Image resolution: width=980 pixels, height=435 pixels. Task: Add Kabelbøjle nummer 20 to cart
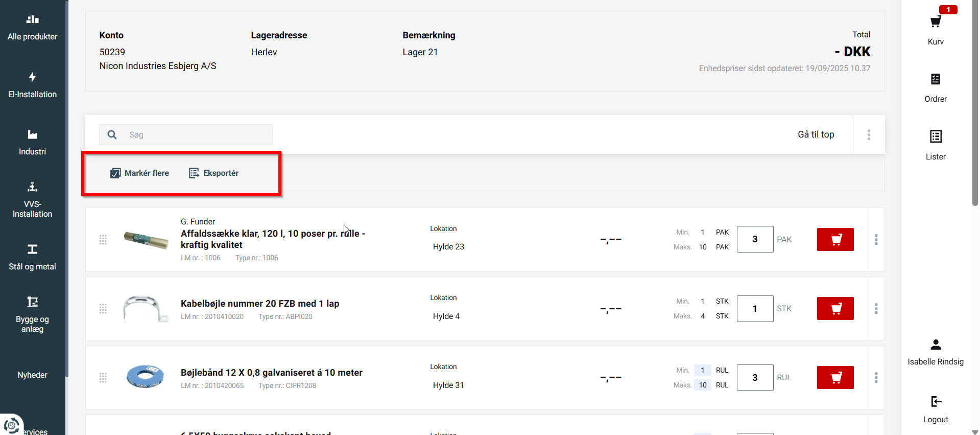tap(835, 309)
